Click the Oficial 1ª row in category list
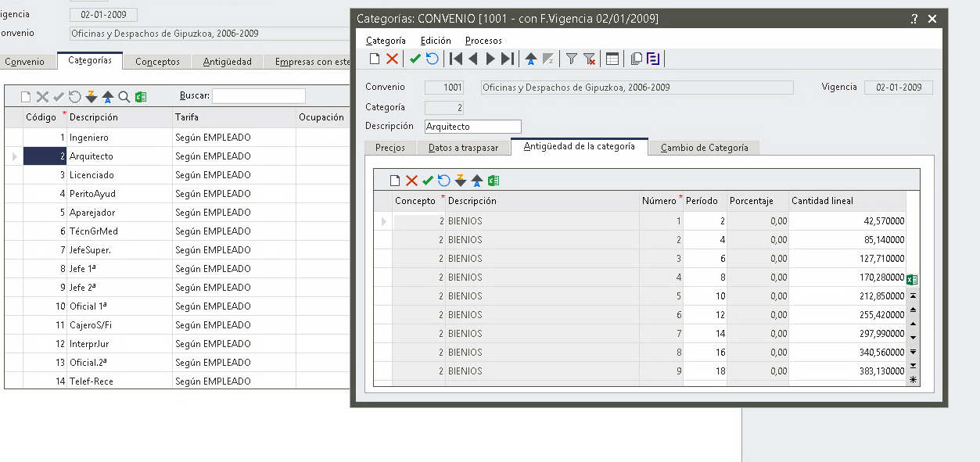 (177, 306)
